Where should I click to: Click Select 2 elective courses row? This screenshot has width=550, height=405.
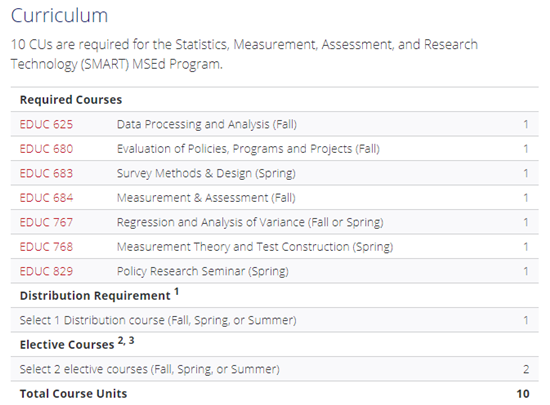(x=275, y=369)
